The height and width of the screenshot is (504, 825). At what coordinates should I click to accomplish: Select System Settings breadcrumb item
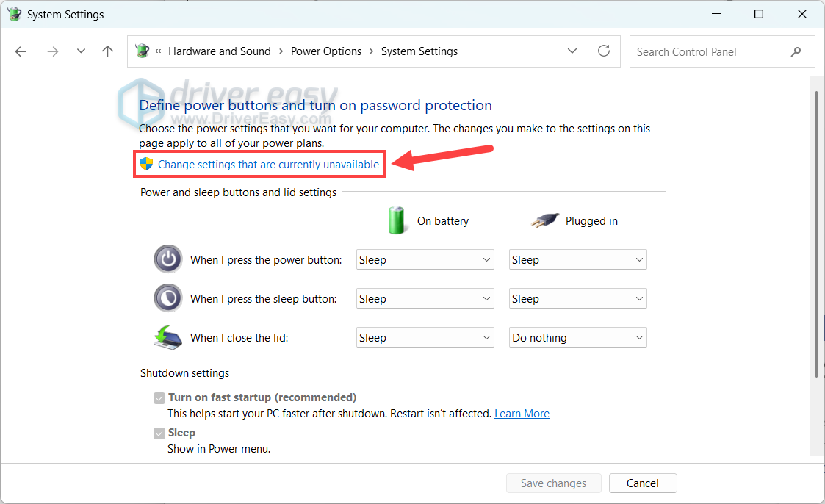pos(419,51)
